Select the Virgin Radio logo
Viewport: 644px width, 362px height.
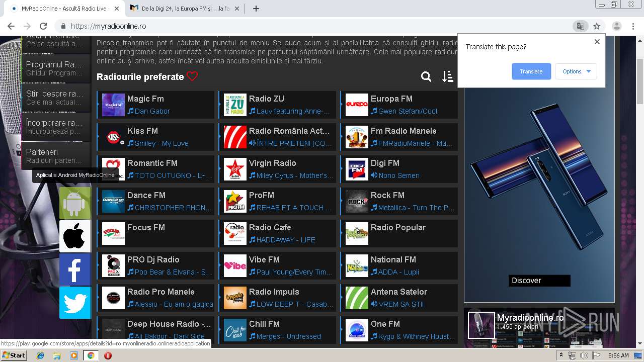coord(235,169)
